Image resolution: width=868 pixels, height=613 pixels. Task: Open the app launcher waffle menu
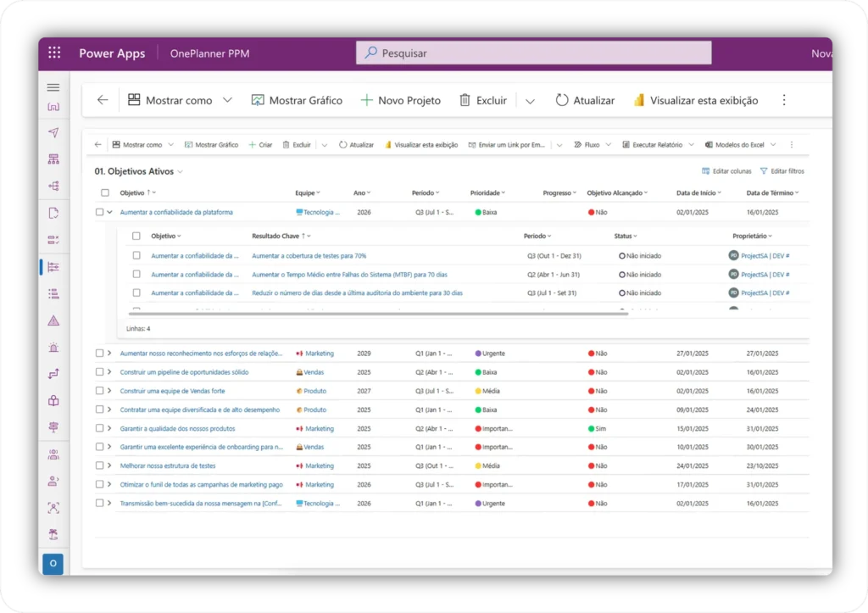coord(54,53)
